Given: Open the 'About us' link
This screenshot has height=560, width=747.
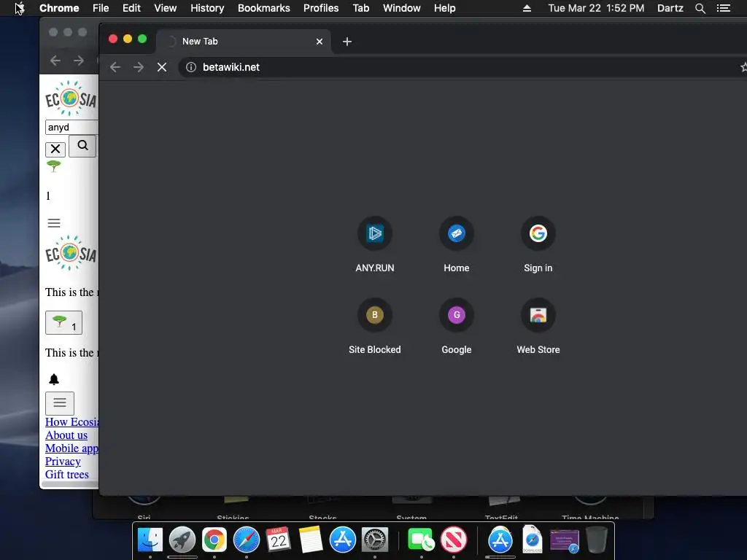Looking at the screenshot, I should (66, 435).
